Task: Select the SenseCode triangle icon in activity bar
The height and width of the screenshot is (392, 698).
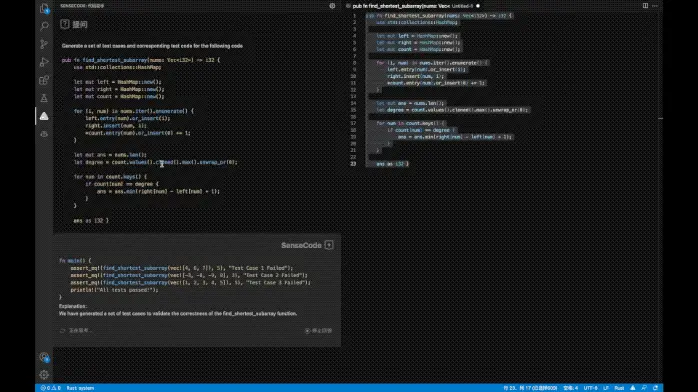Action: 44,116
